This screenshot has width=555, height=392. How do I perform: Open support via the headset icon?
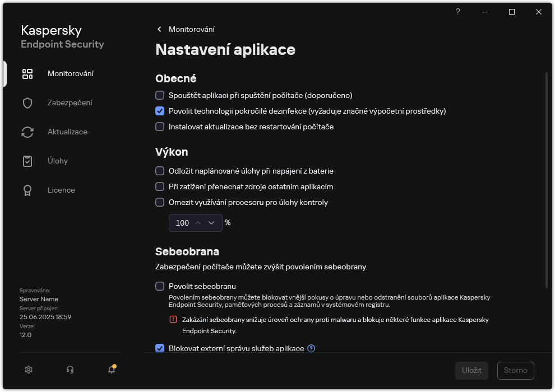[70, 370]
